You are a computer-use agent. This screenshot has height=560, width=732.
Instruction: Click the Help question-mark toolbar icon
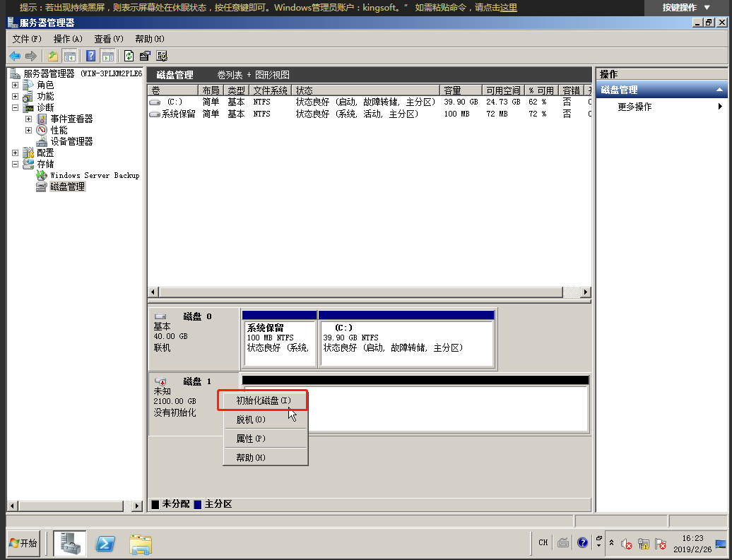pos(90,56)
